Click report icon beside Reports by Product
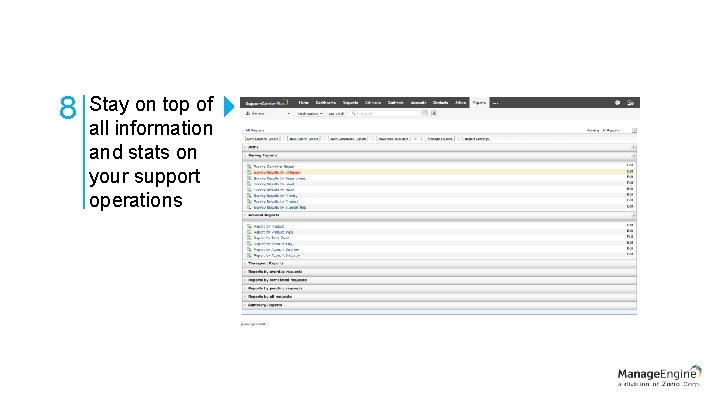Viewport: 720px width, 405px height. click(249, 226)
